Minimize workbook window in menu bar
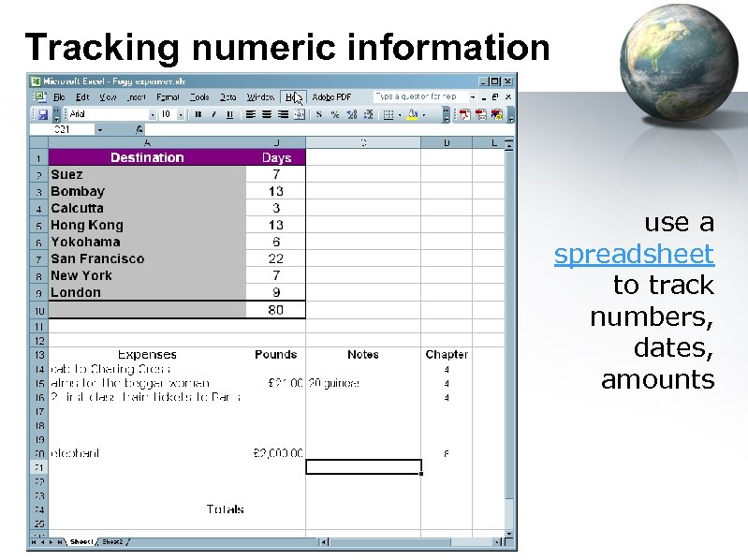This screenshot has height=560, width=748. [484, 97]
